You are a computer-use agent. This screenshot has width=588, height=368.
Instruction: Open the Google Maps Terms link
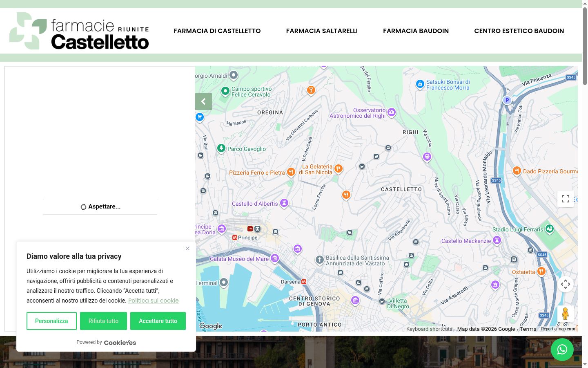(x=528, y=329)
